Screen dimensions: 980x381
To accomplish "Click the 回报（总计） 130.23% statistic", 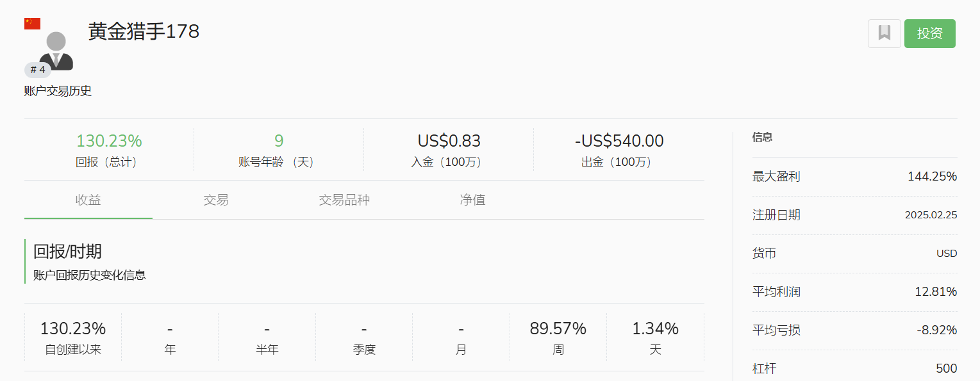I will [109, 150].
